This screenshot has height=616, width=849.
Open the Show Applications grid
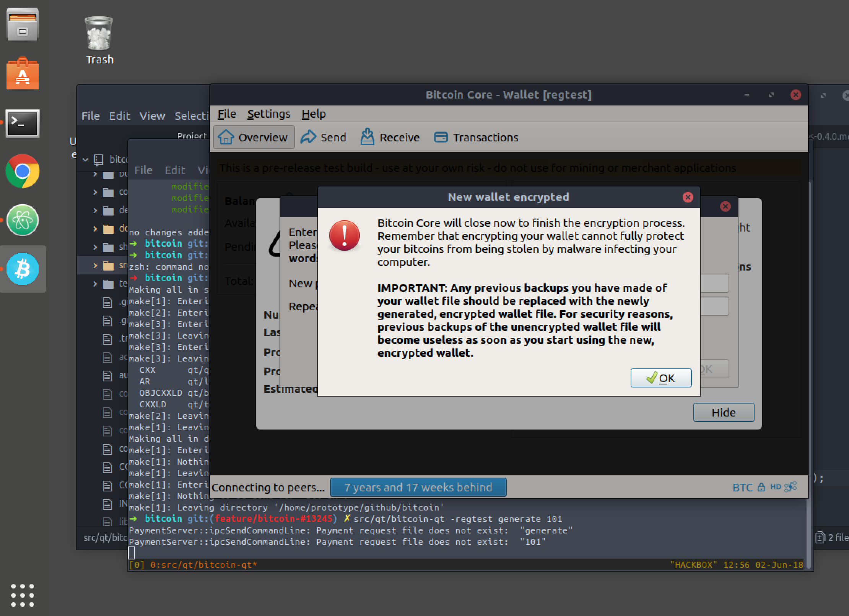click(23, 595)
